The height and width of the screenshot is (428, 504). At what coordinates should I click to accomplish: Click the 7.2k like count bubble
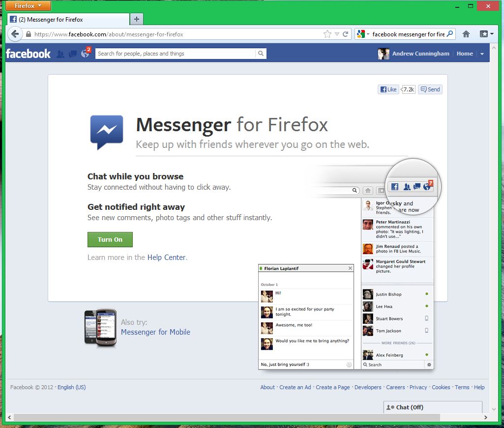(409, 89)
